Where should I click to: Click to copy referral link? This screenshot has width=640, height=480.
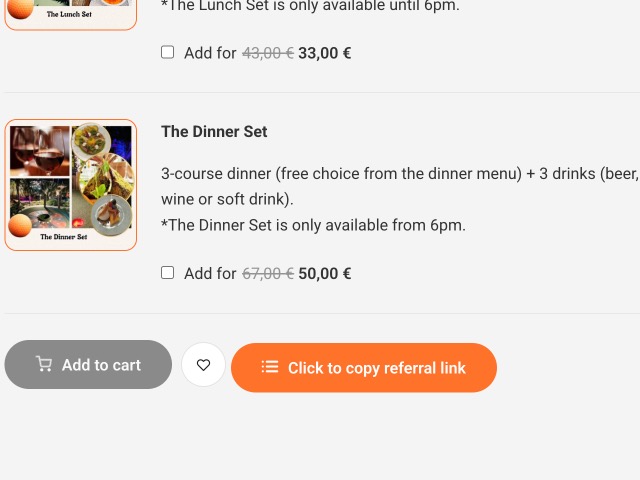tap(376, 368)
